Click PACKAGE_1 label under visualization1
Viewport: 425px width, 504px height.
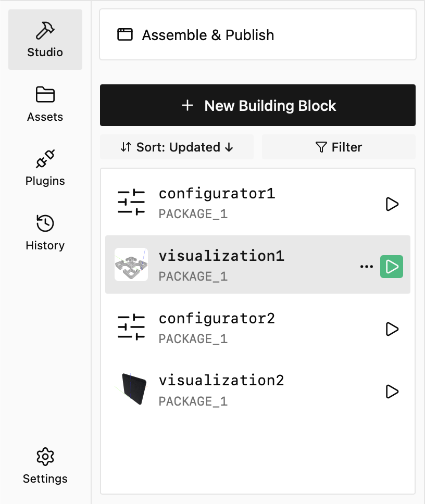click(193, 276)
